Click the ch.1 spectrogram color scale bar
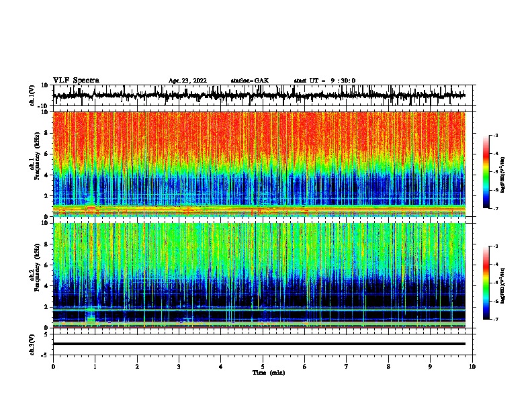532x411 pixels. pyautogui.click(x=486, y=172)
